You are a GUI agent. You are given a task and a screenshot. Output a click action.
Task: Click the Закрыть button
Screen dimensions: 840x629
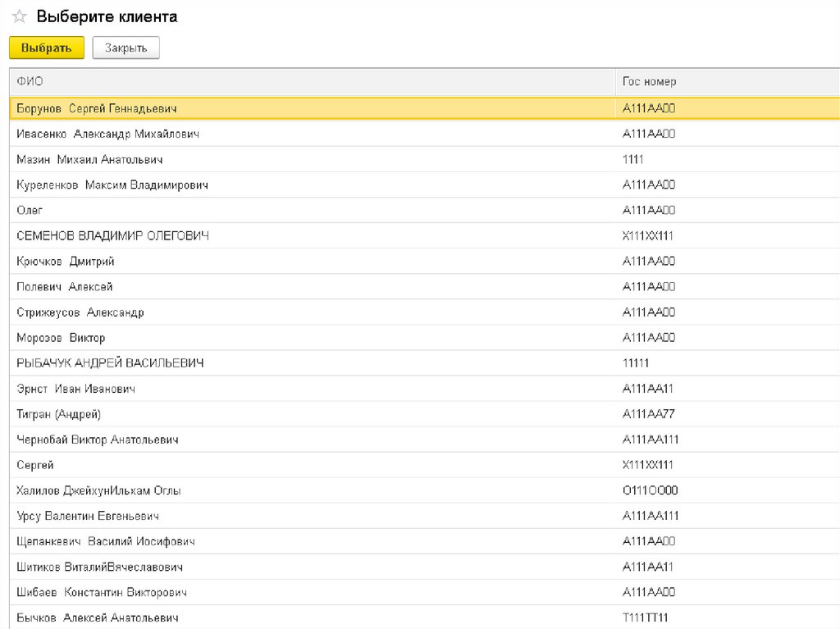[x=126, y=48]
